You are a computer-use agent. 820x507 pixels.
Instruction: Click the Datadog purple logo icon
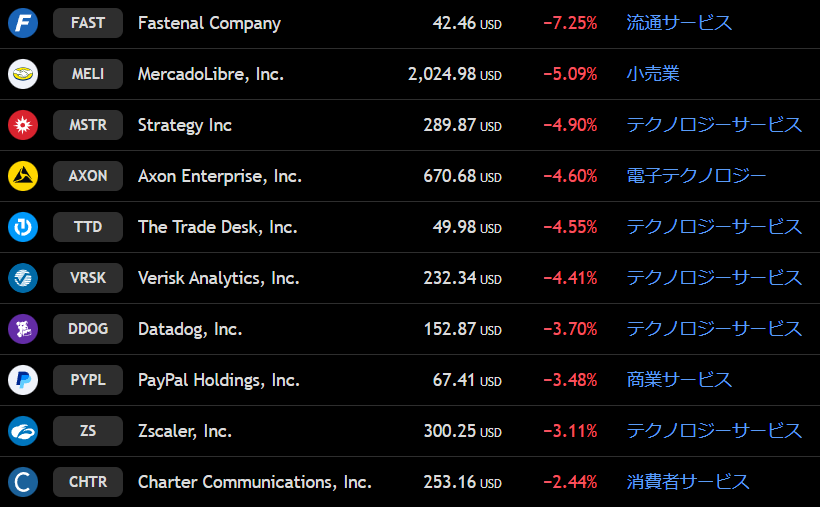point(23,329)
